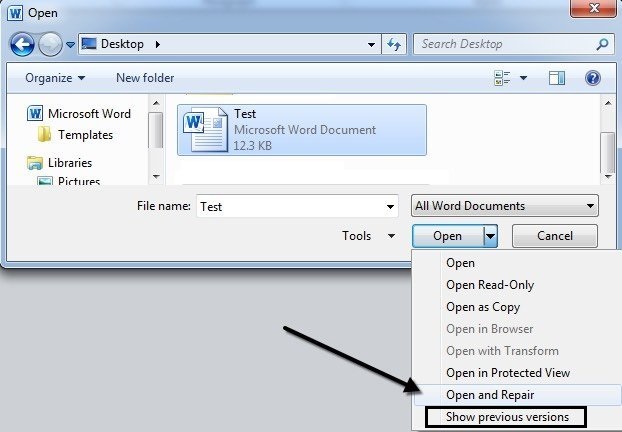Click the Desktop icon in address bar
622x432 pixels.
89,44
